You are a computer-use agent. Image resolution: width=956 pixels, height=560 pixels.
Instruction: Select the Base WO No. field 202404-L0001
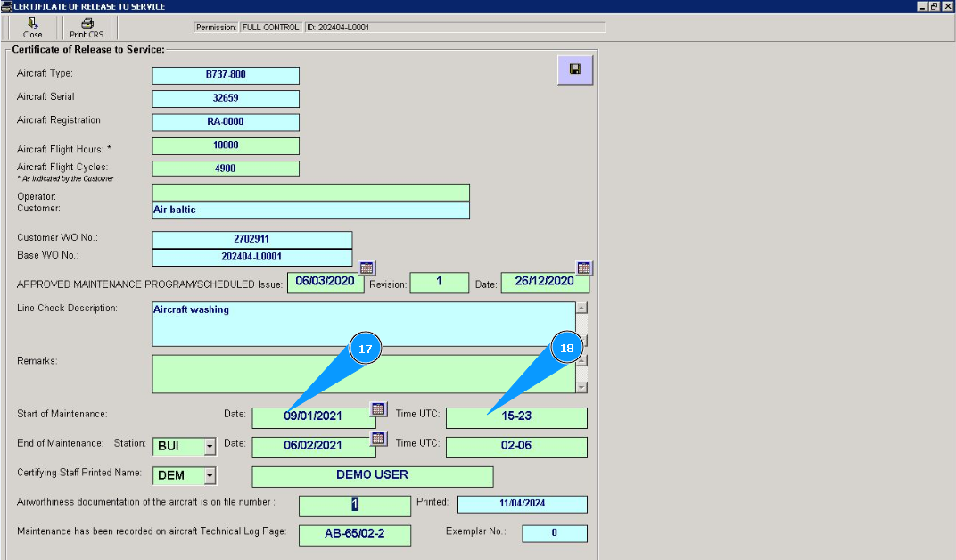tap(252, 257)
